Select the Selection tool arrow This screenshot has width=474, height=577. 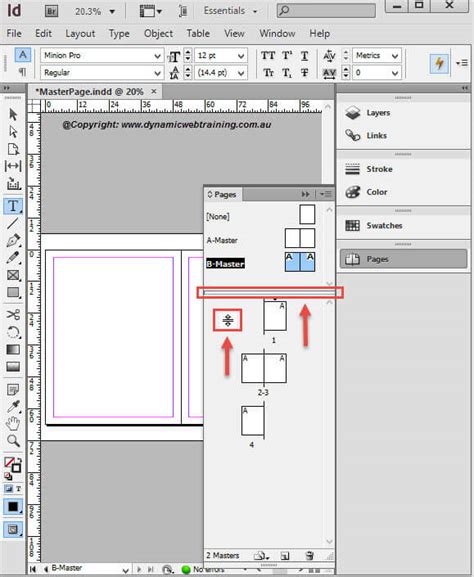click(x=13, y=114)
